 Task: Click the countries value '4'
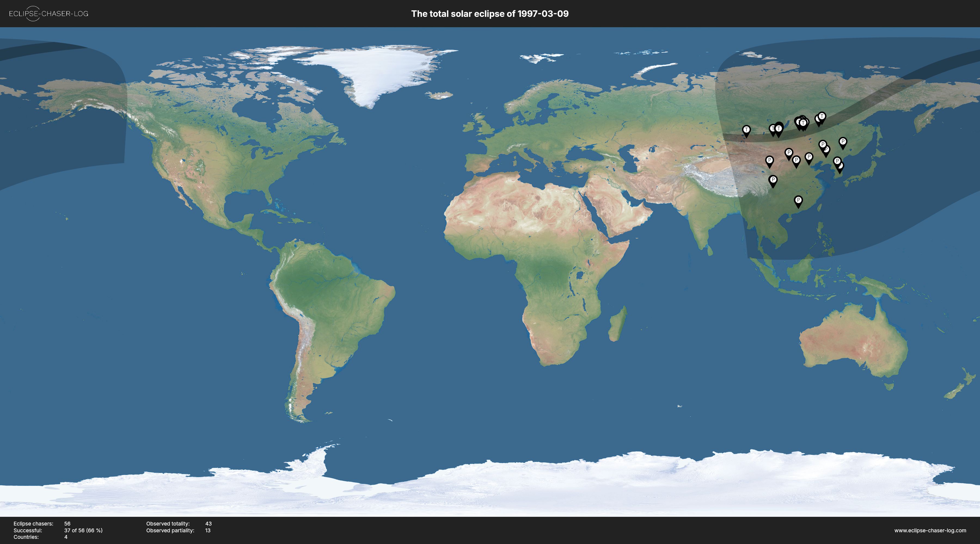pos(66,537)
